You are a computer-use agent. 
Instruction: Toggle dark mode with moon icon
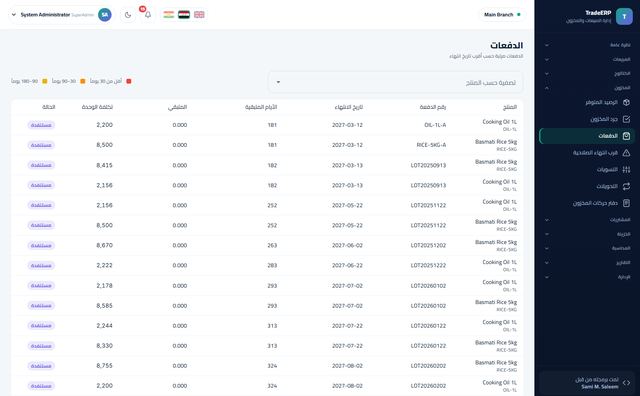tap(128, 15)
